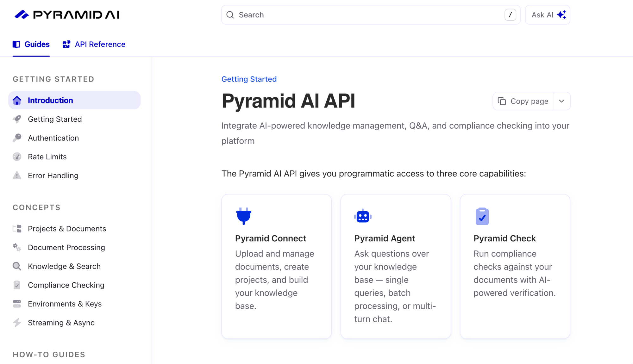Click the CONCEPTS sidebar section header
The image size is (633, 364).
[37, 207]
